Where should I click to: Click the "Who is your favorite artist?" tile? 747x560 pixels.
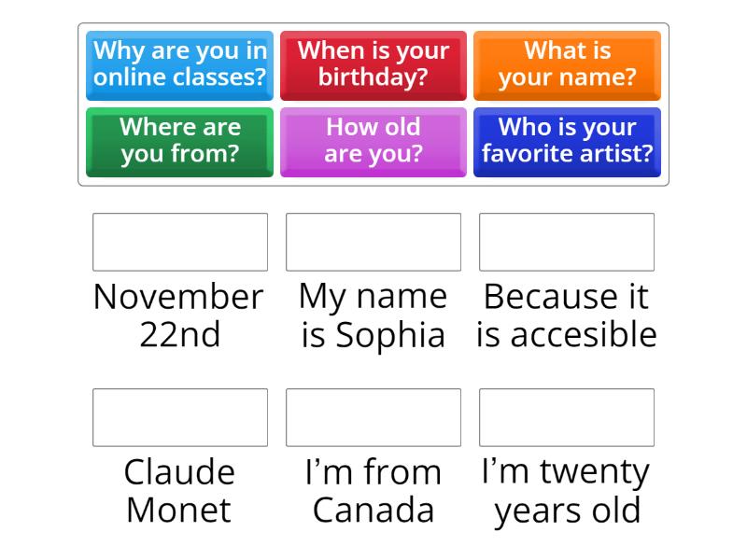(x=567, y=141)
